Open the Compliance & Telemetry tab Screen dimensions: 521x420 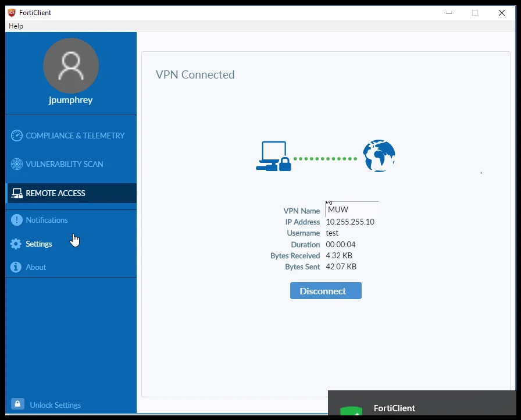click(x=71, y=136)
